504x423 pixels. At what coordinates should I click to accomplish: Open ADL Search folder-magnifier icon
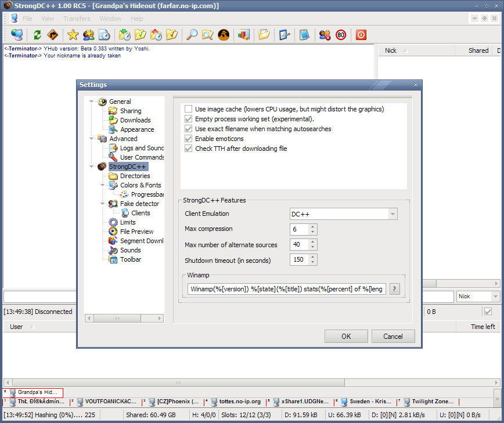tap(208, 35)
